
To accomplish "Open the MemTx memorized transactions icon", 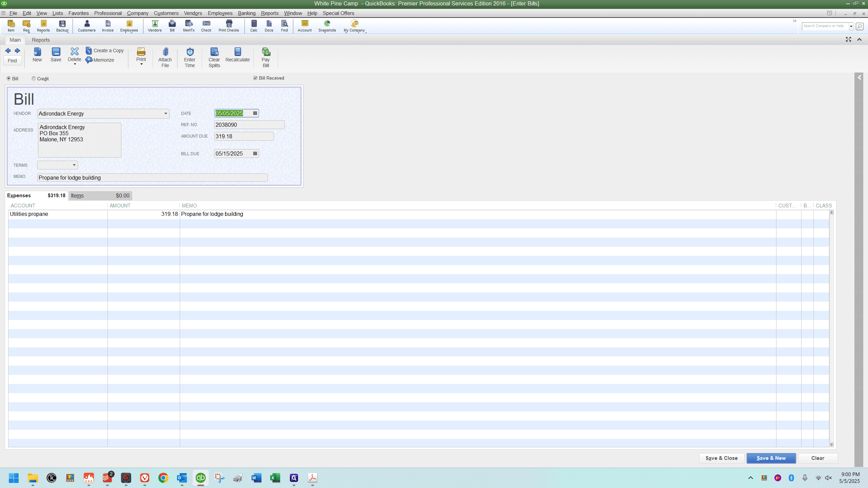I will [189, 26].
